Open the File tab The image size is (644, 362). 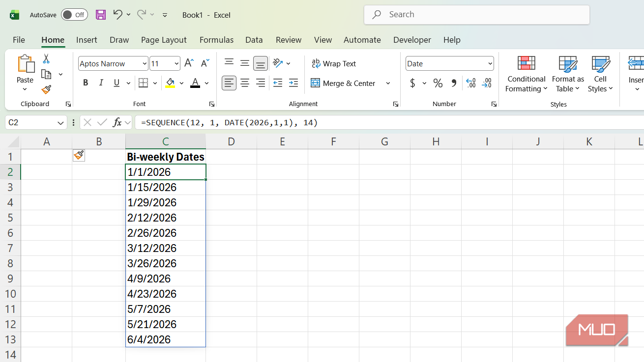[x=19, y=40]
